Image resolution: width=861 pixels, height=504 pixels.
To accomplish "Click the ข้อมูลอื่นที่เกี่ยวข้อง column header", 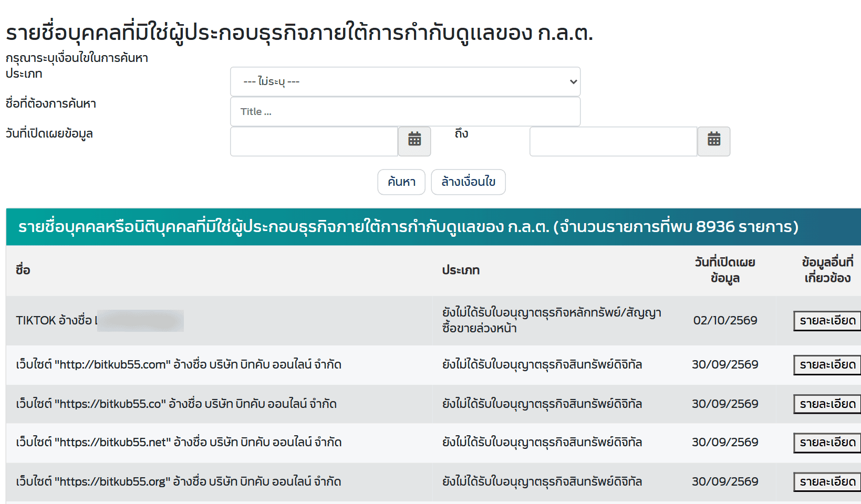I will click(x=827, y=270).
